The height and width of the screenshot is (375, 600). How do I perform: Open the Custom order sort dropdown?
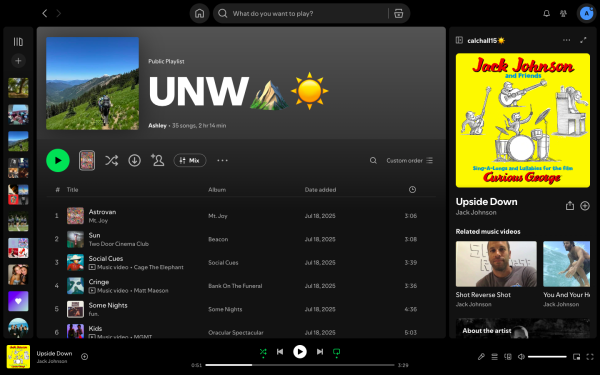click(x=409, y=160)
